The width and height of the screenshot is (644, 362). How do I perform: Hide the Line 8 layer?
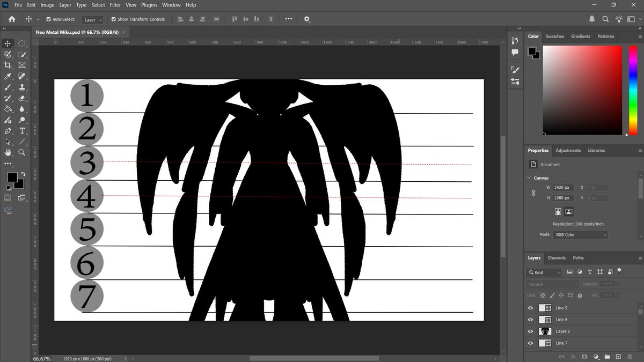(530, 320)
